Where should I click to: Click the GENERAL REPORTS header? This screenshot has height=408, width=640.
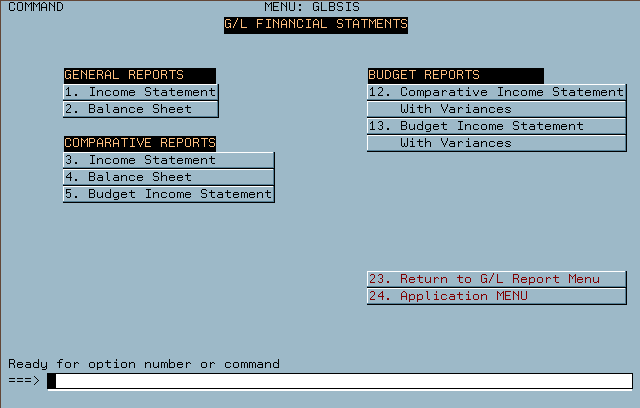(140, 75)
